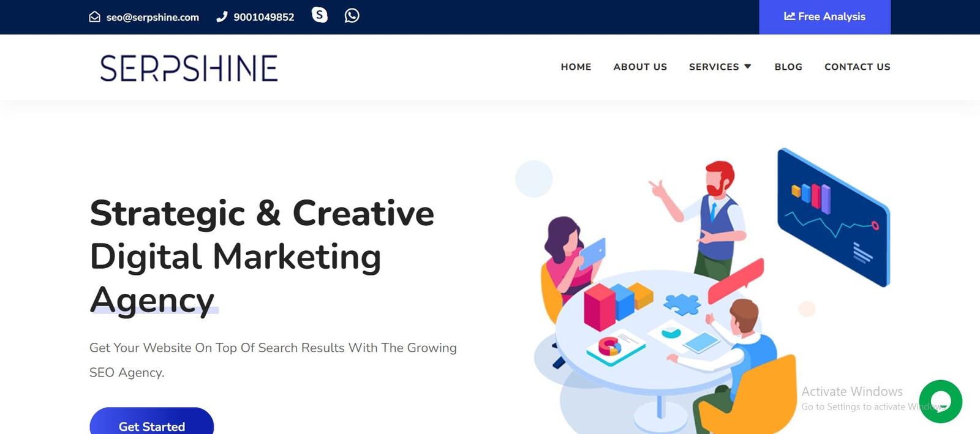Image resolution: width=980 pixels, height=434 pixels.
Task: Click the chart icon on Free Analysis
Action: pos(790,17)
